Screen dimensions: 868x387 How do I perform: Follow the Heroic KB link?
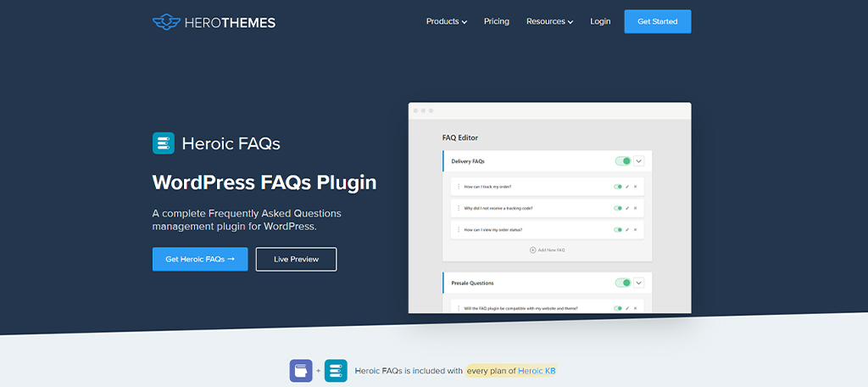537,371
